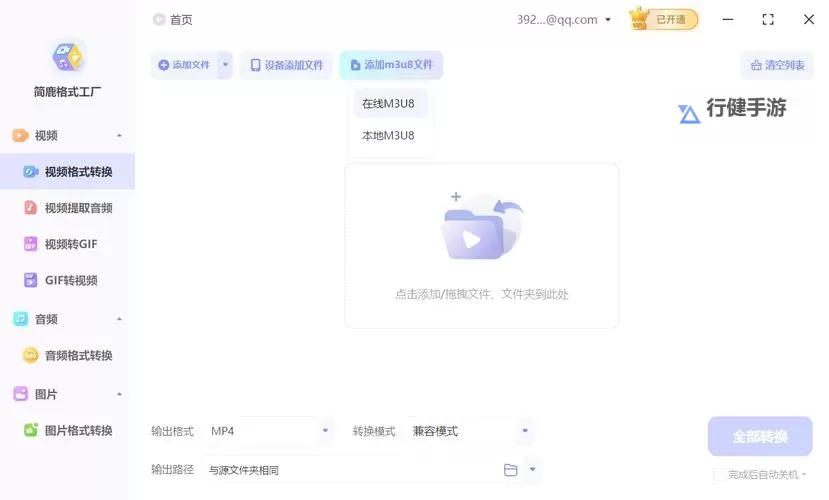
Task: Click the 简鹿格式工厂 app logo
Action: 67,57
